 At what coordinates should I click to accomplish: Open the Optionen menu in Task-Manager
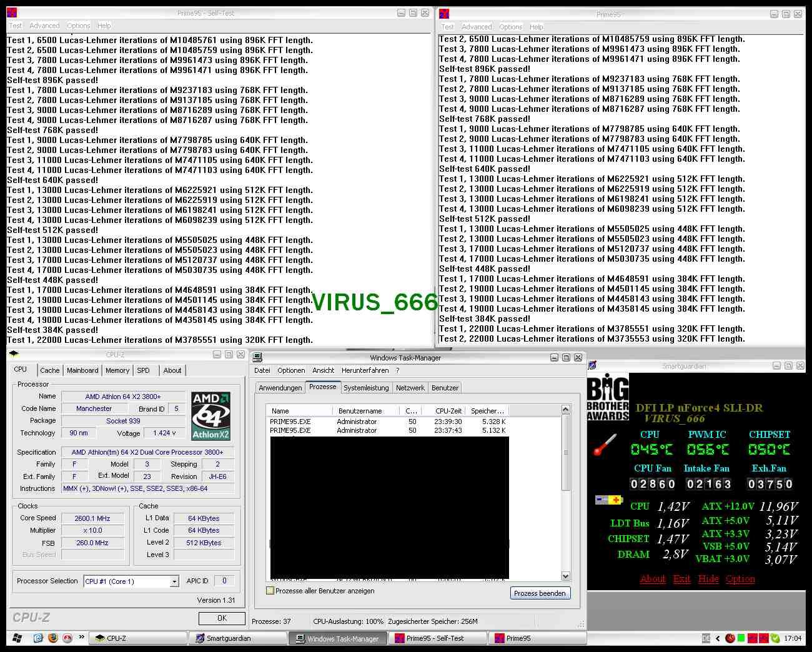(291, 370)
